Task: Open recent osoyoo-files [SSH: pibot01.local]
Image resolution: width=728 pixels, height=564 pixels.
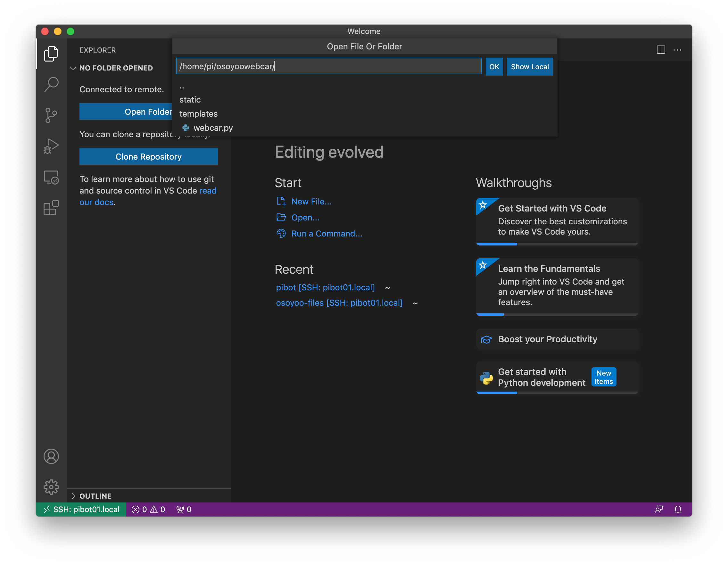Action: [339, 303]
